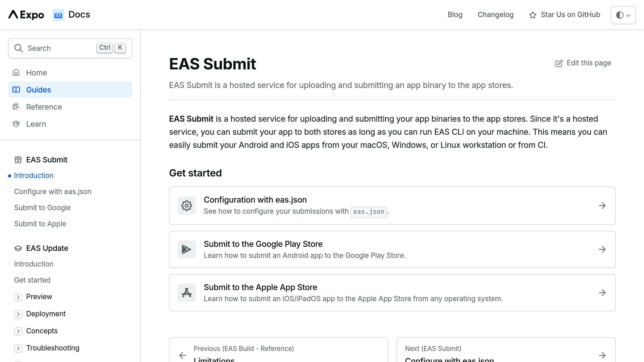Expand the Deployment section in sidebar
Screen dimensions: 644x362
pos(18,314)
